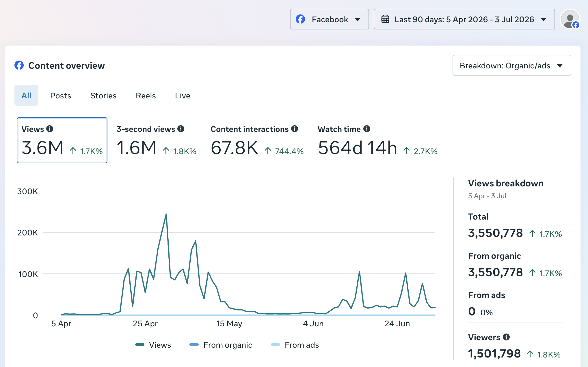Click the info icon next to Viewers
Image resolution: width=588 pixels, height=367 pixels.
click(x=506, y=337)
